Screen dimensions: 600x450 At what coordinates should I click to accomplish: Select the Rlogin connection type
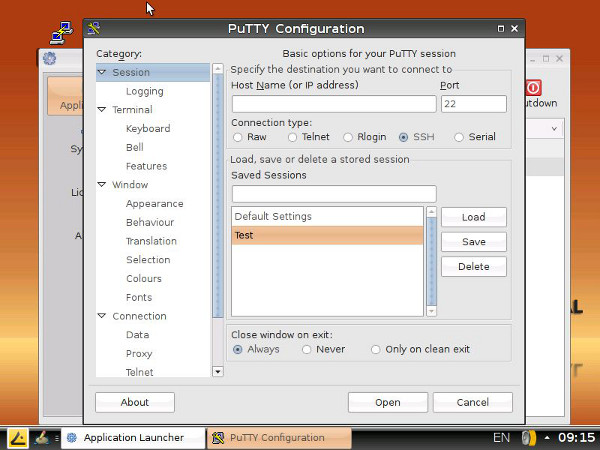[x=348, y=137]
